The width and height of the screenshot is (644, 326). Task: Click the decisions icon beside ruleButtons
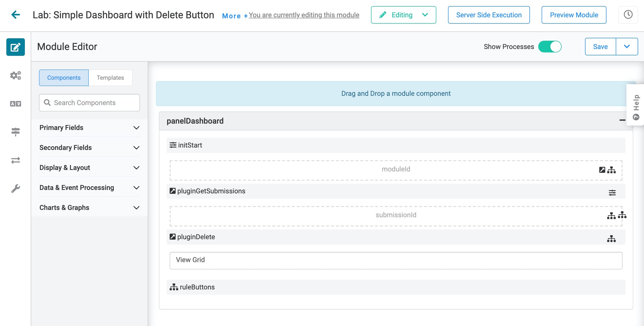174,287
